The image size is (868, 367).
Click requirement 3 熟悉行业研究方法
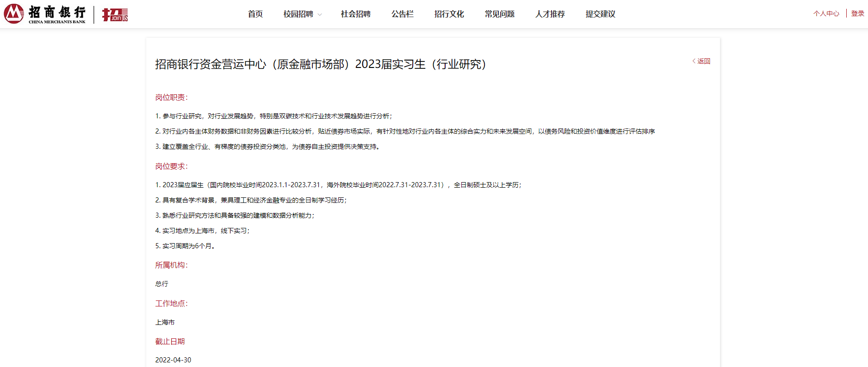pyautogui.click(x=235, y=215)
